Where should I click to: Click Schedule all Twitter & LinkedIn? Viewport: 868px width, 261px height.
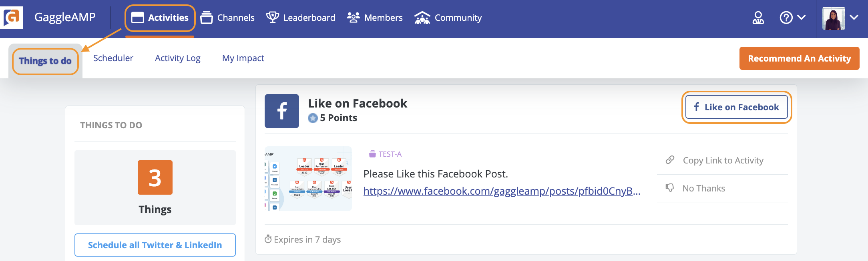coord(155,245)
